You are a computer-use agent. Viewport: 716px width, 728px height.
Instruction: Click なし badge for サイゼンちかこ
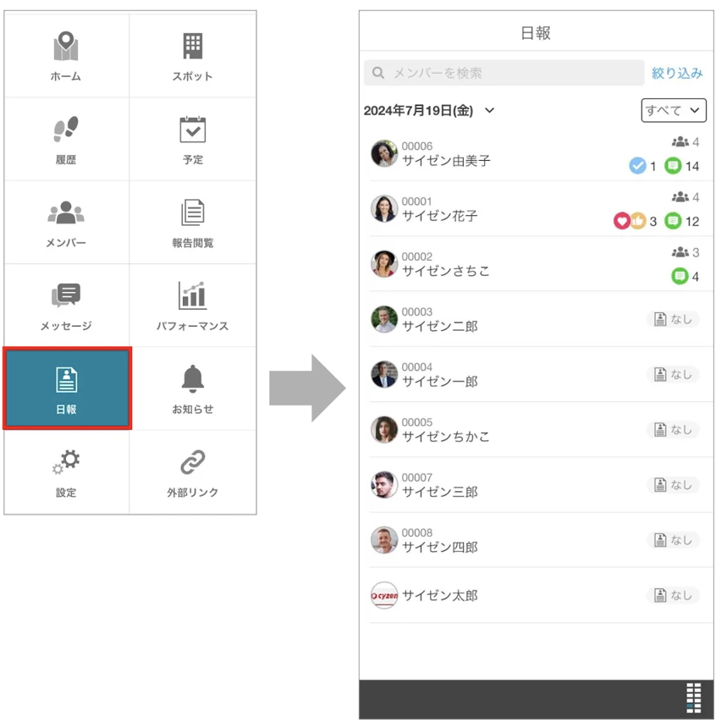(674, 429)
